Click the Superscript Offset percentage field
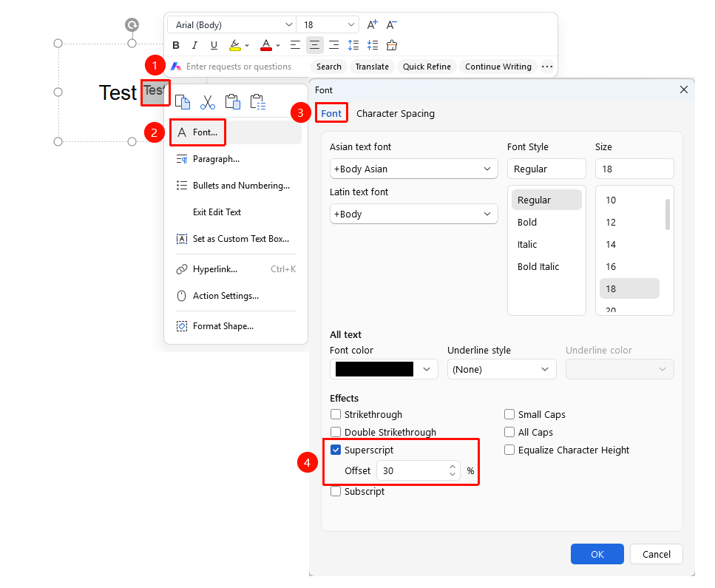The width and height of the screenshot is (715, 588). coord(419,470)
